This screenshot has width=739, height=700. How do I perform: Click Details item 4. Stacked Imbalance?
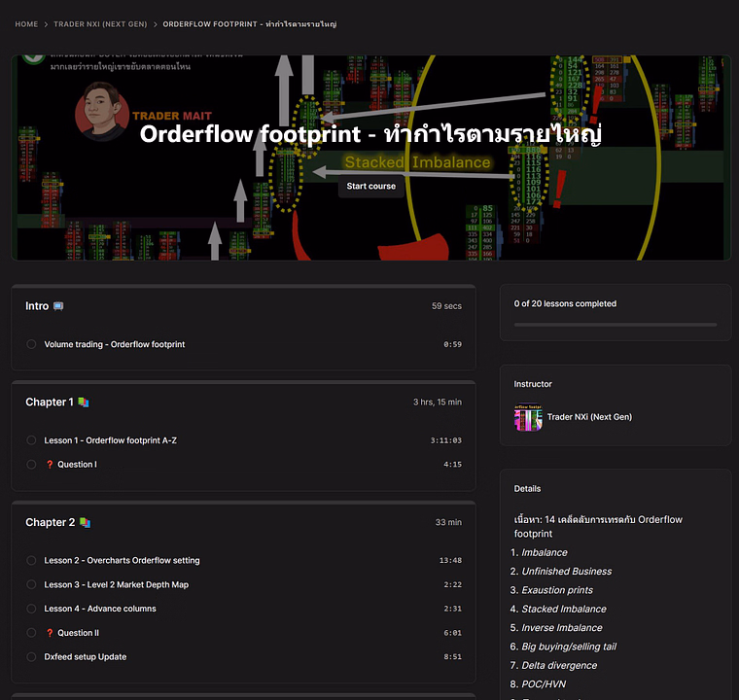[x=558, y=609]
